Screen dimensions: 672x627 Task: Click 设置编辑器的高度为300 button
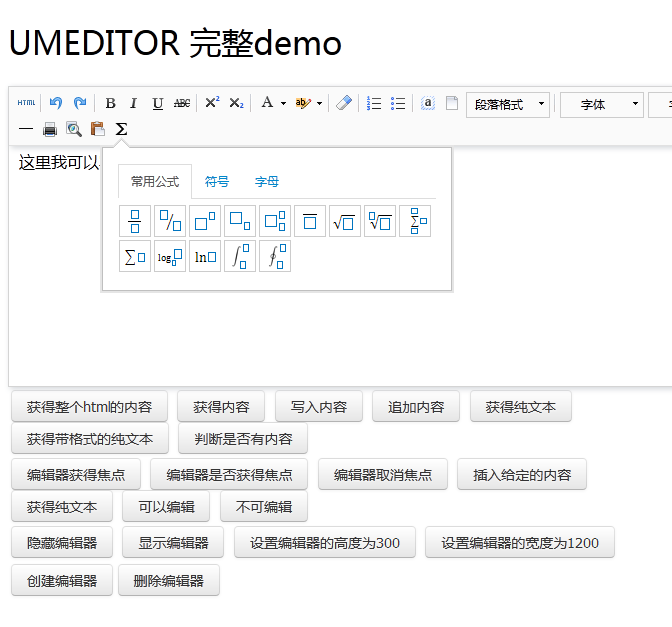click(325, 543)
